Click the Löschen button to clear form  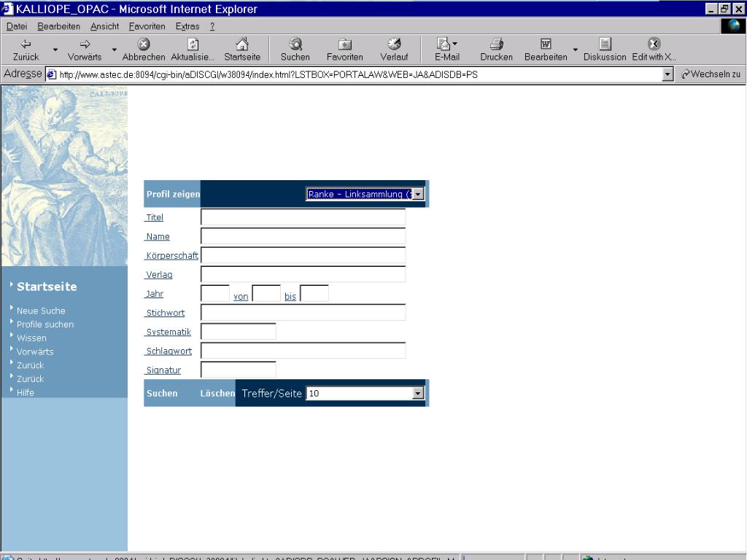click(x=217, y=393)
